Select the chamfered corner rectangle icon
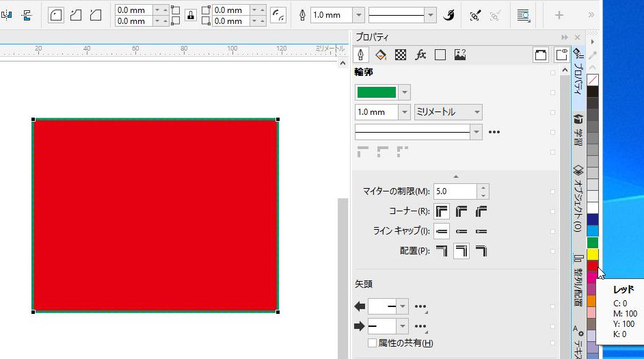 coord(96,15)
